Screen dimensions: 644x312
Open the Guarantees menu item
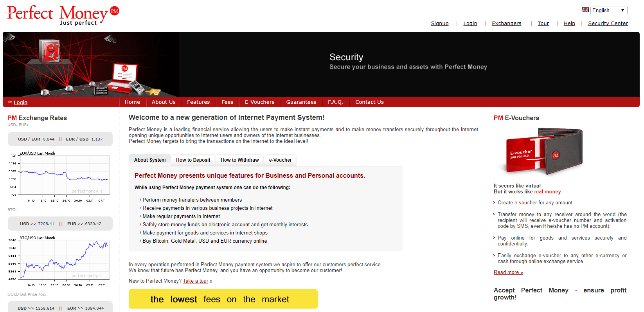pos(301,102)
